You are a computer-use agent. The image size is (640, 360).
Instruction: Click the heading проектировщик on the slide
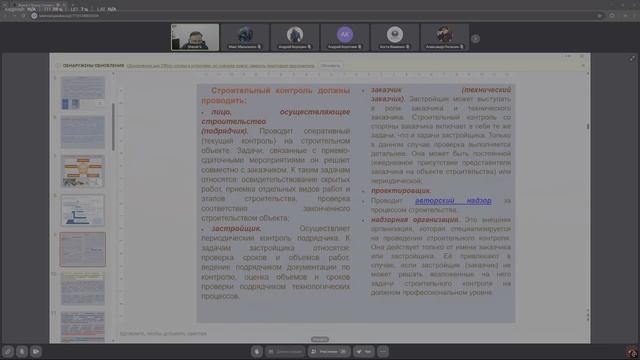click(400, 191)
